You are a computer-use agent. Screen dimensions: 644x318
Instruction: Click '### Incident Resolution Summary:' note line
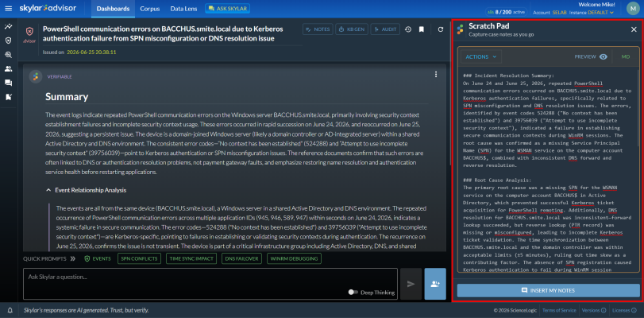coord(508,76)
